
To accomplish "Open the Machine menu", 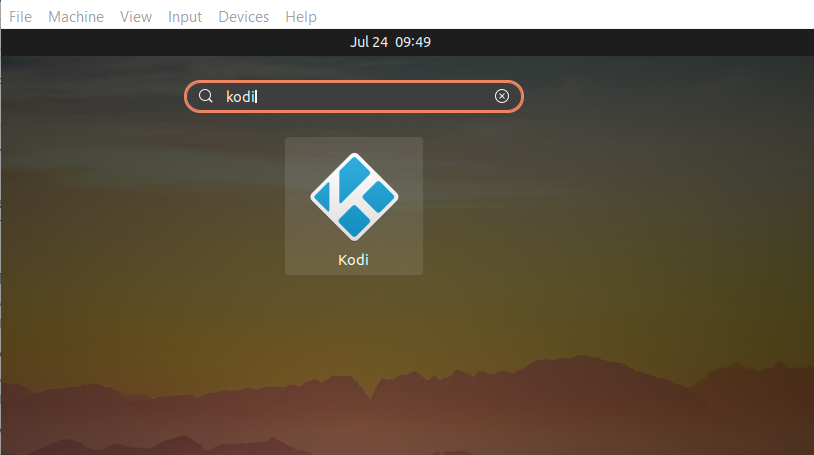I will pyautogui.click(x=76, y=17).
